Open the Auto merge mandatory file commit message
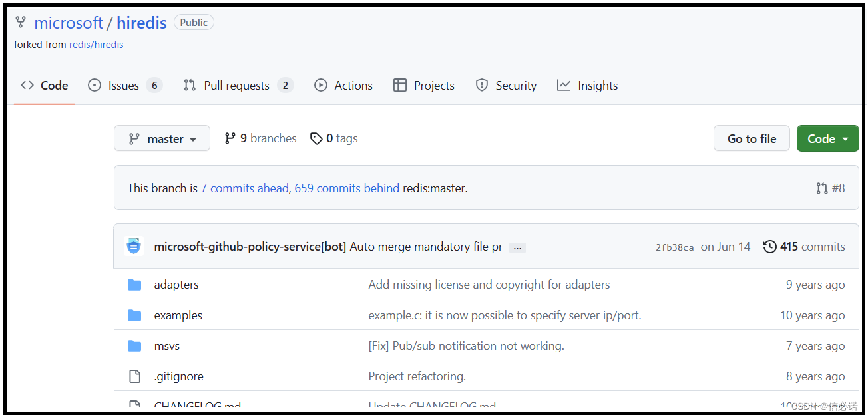 pyautogui.click(x=426, y=247)
